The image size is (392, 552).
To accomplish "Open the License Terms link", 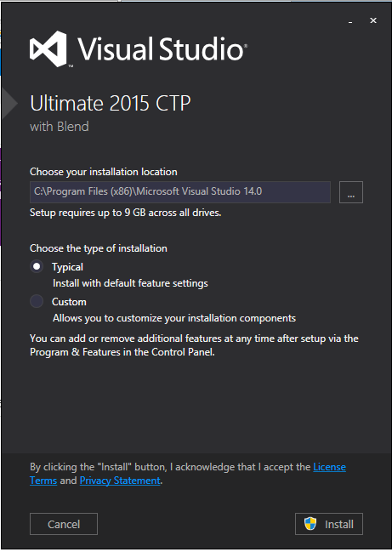I will coord(329,467).
